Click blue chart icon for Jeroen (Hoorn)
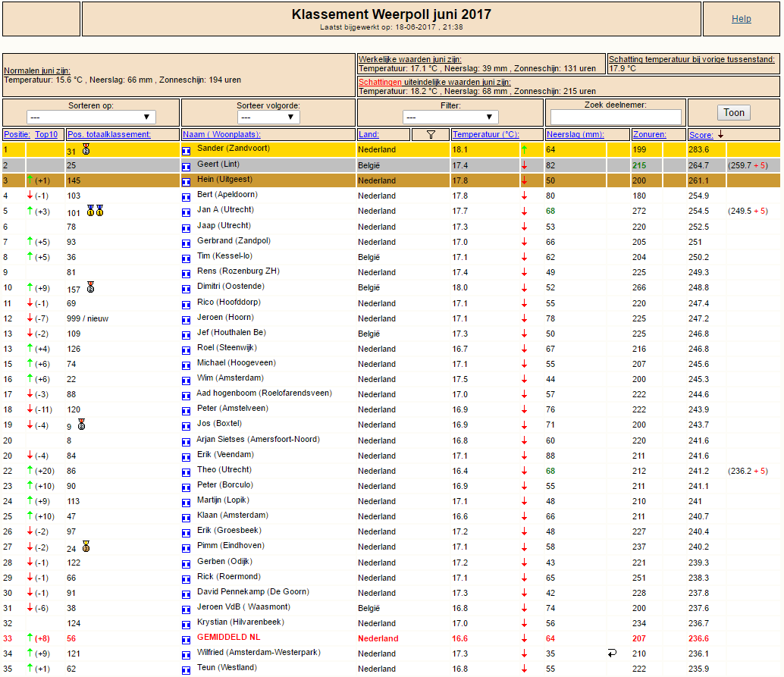The image size is (784, 677). (x=186, y=320)
